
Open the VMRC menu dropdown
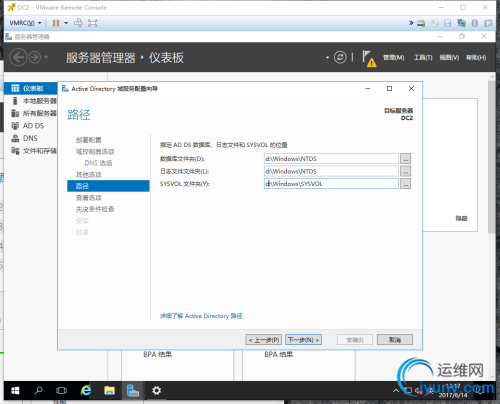coord(25,23)
